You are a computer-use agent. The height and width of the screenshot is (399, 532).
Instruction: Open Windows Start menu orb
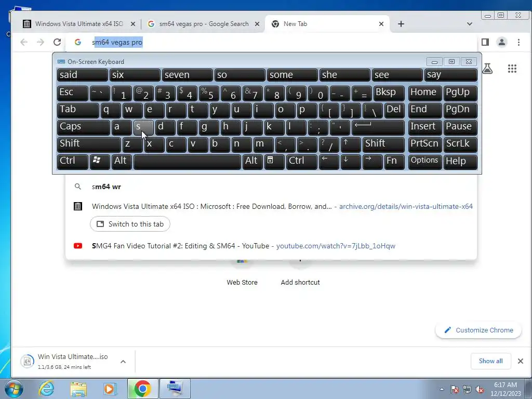14,389
